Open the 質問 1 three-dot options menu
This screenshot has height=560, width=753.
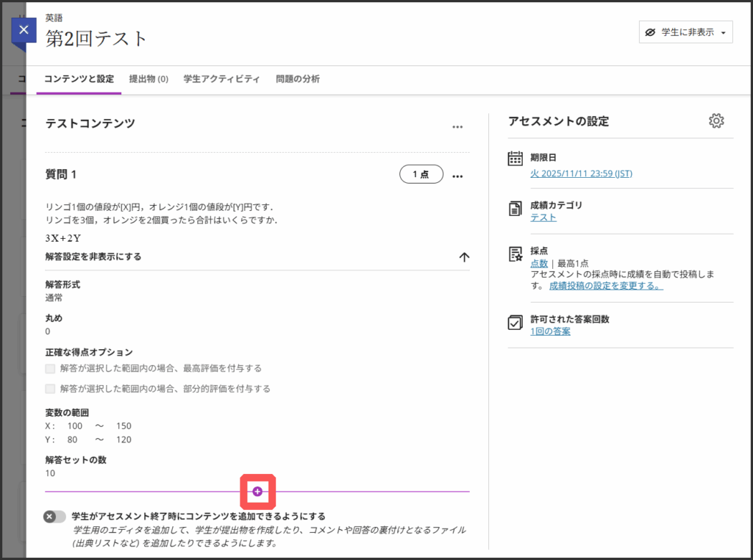click(x=457, y=176)
